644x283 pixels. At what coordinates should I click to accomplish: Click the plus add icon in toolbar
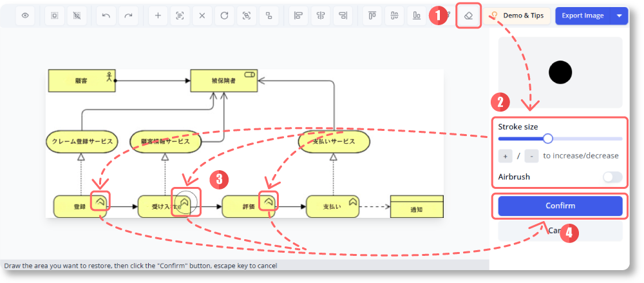158,15
